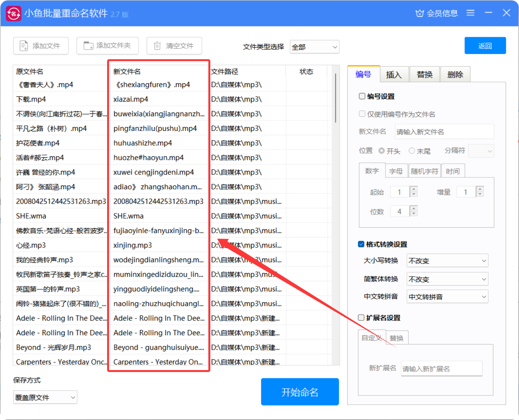Click the 返回 button
Viewport: 519px width, 420px height.
tap(485, 46)
